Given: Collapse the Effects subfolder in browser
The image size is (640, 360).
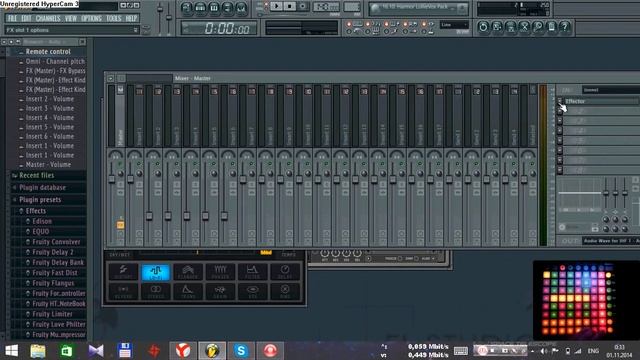Looking at the screenshot, I should coord(36,211).
